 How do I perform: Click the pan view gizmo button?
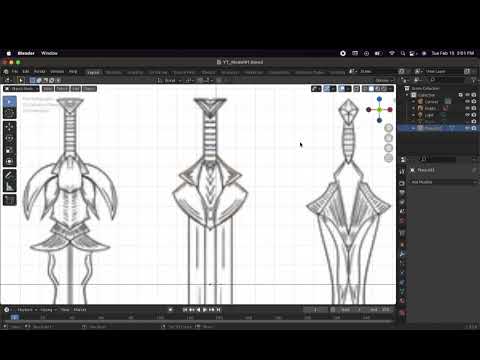click(x=388, y=138)
